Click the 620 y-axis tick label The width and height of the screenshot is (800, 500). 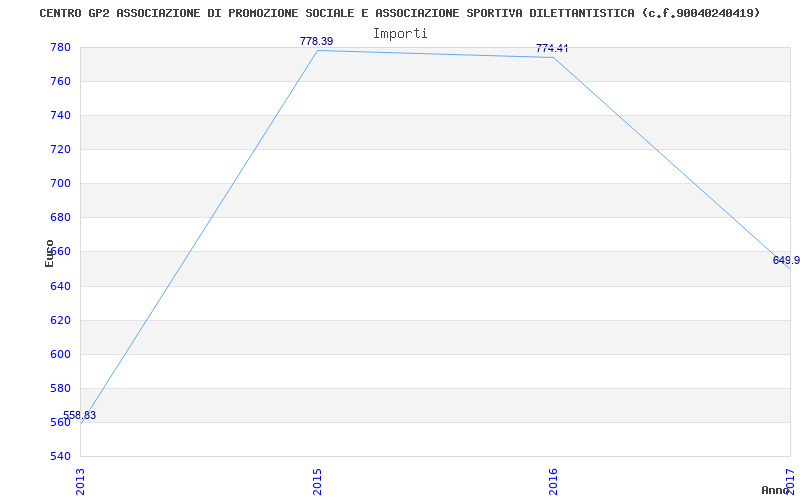[60, 320]
